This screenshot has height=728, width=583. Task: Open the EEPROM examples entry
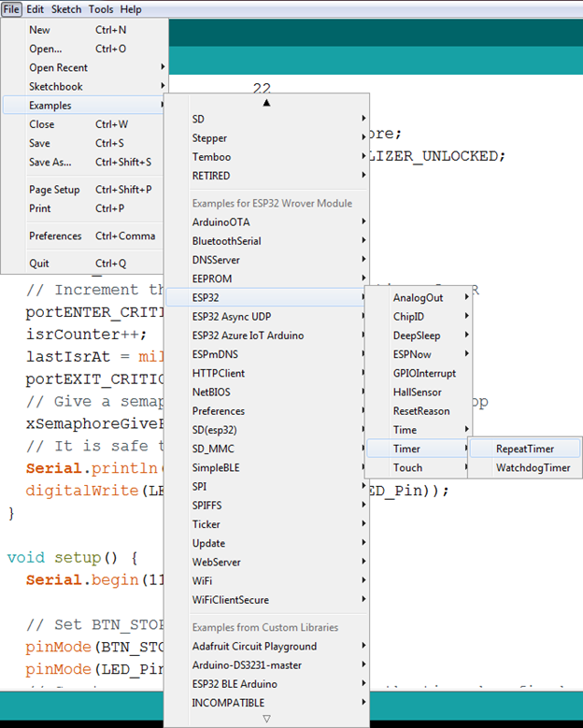[x=266, y=279]
